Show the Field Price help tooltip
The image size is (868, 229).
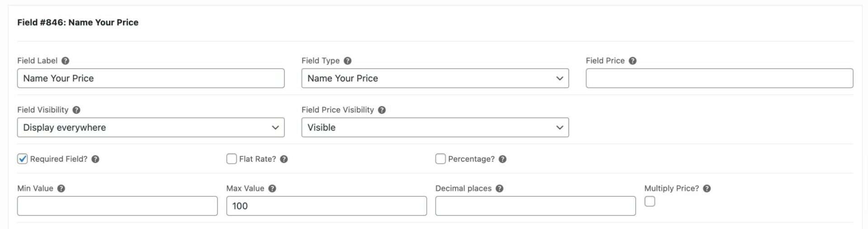coord(633,61)
